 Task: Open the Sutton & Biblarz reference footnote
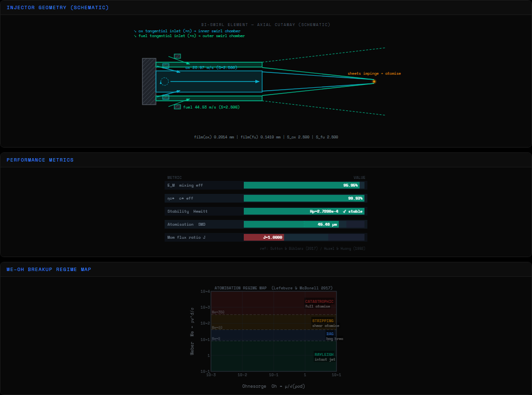point(312,248)
